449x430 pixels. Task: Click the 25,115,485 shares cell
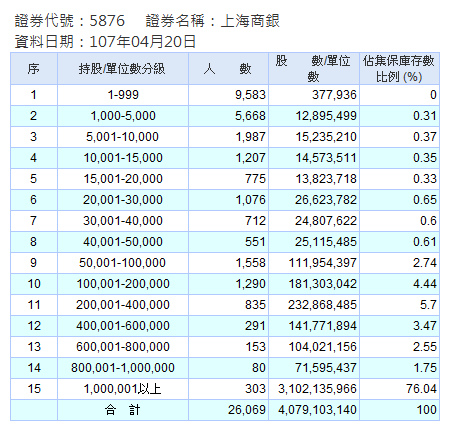pyautogui.click(x=314, y=242)
